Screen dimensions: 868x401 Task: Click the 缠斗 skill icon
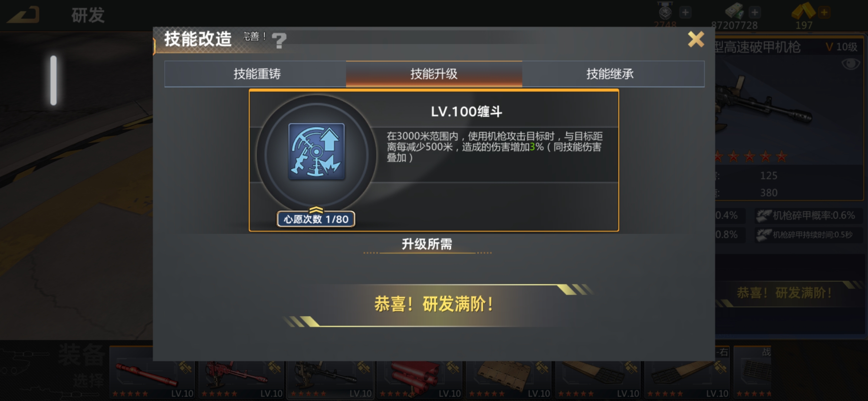[316, 151]
